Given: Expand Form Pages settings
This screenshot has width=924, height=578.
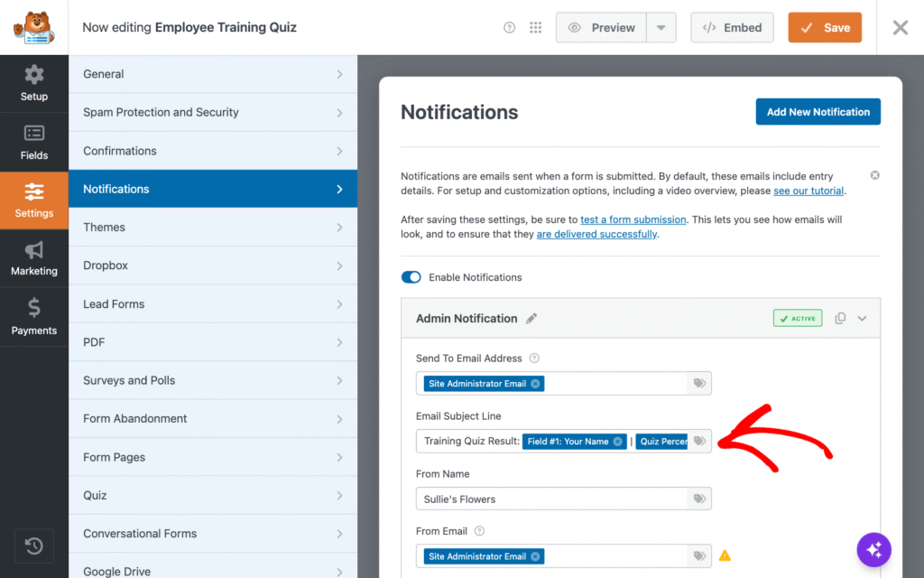Looking at the screenshot, I should [213, 457].
